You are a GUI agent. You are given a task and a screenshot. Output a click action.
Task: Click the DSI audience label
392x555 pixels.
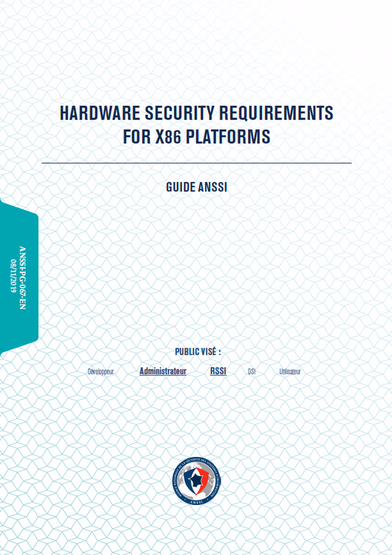[x=251, y=372]
